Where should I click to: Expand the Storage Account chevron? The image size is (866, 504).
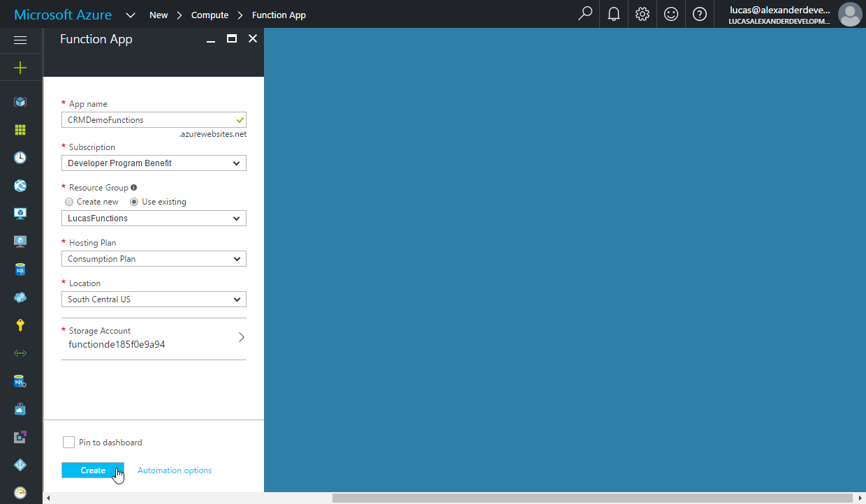click(242, 337)
